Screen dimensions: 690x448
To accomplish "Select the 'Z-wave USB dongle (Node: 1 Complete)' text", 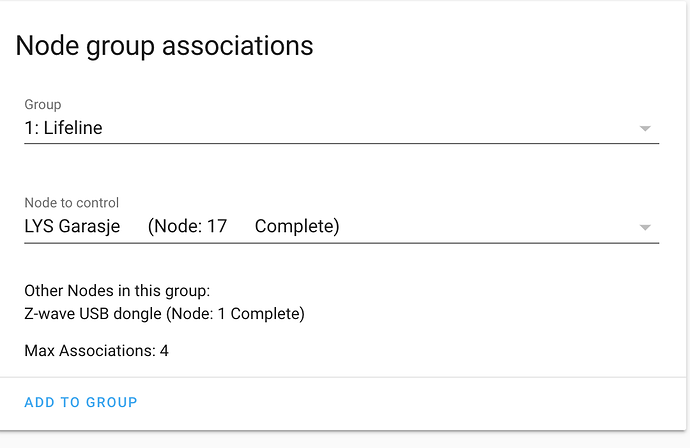I will tap(164, 314).
